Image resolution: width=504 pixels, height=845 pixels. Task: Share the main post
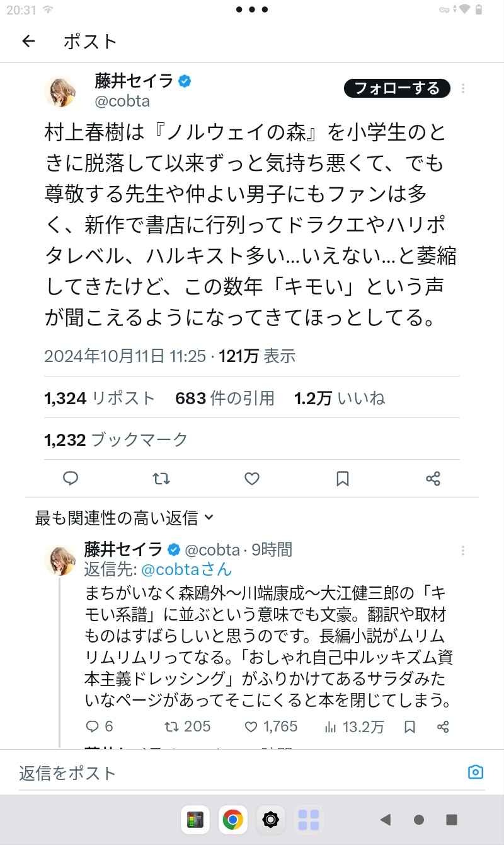click(433, 479)
